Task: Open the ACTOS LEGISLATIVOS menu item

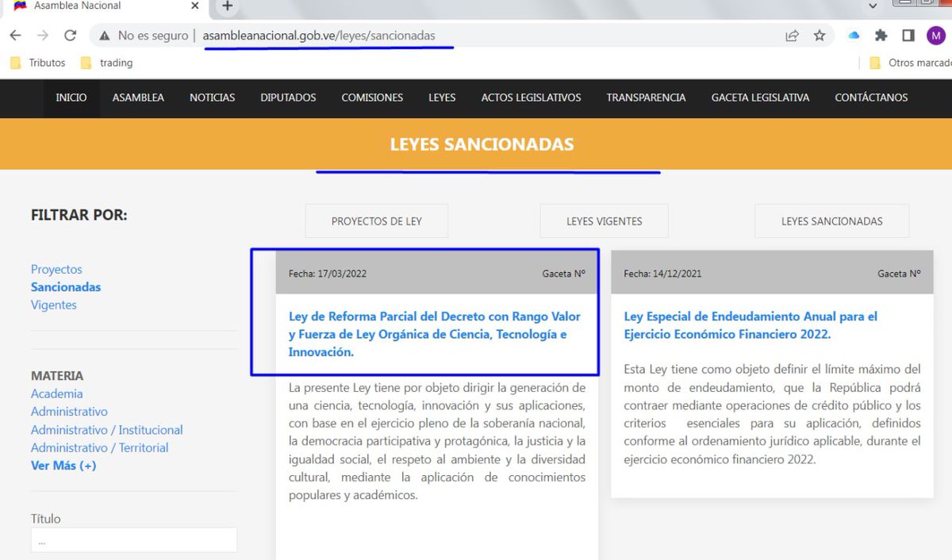Action: click(x=531, y=98)
